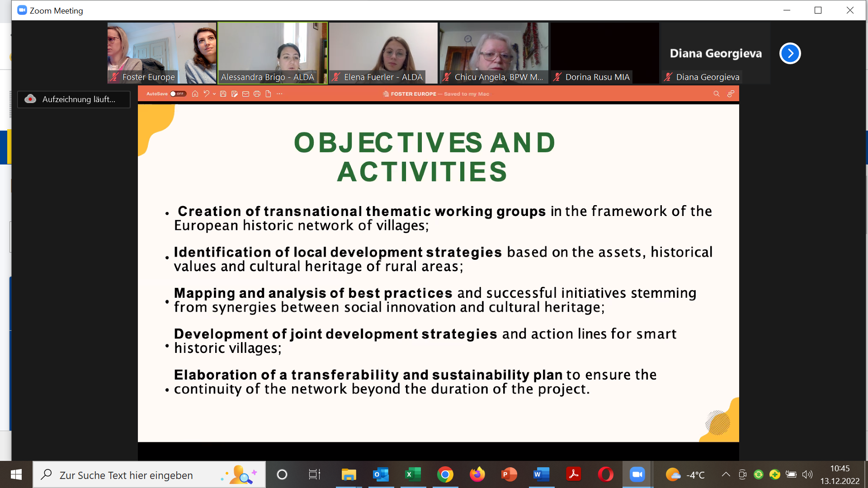Unmute Diana Georgieva's microphone

667,77
